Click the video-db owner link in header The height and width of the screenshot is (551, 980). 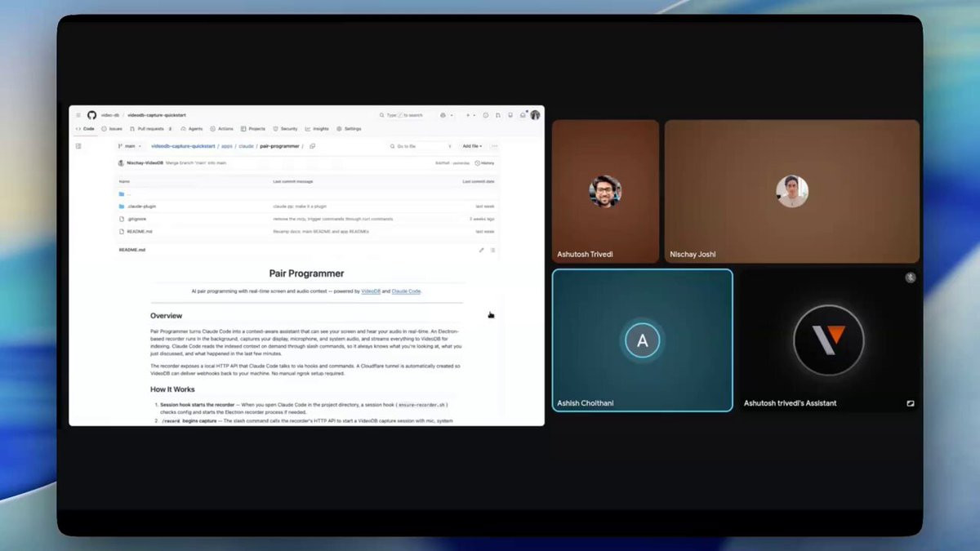point(110,115)
